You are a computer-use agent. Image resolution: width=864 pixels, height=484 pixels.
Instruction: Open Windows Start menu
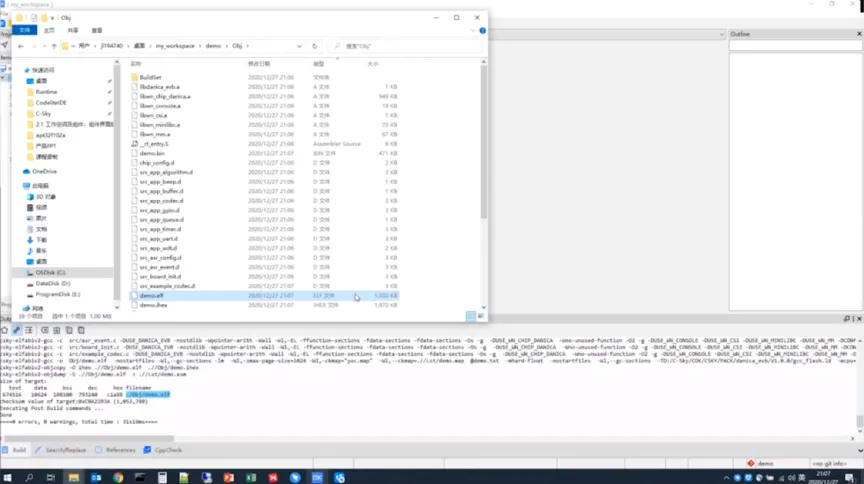(x=7, y=477)
